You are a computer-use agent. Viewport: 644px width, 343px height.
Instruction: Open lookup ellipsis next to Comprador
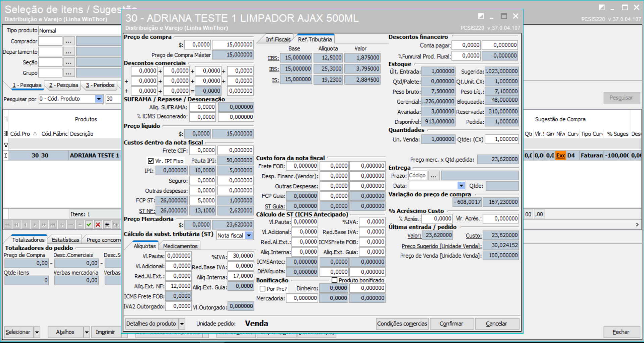pyautogui.click(x=69, y=41)
